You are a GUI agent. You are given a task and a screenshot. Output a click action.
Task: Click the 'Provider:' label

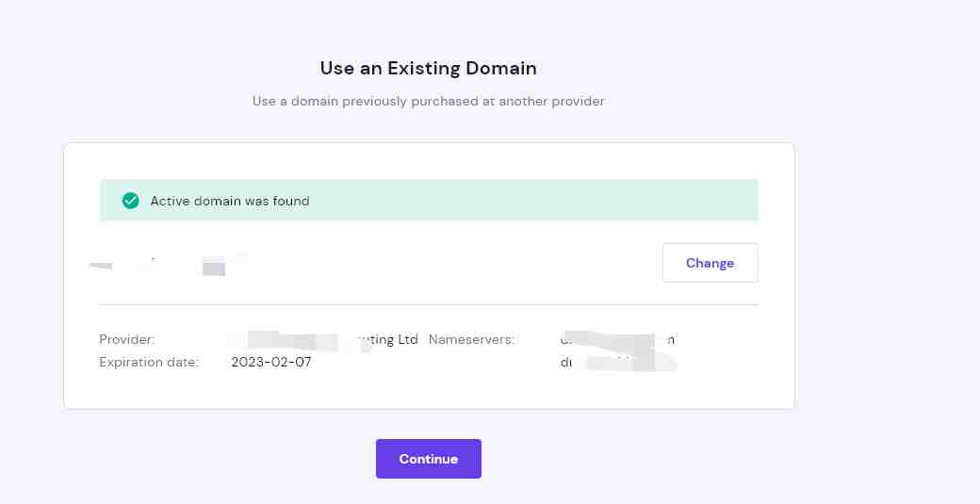click(x=127, y=340)
